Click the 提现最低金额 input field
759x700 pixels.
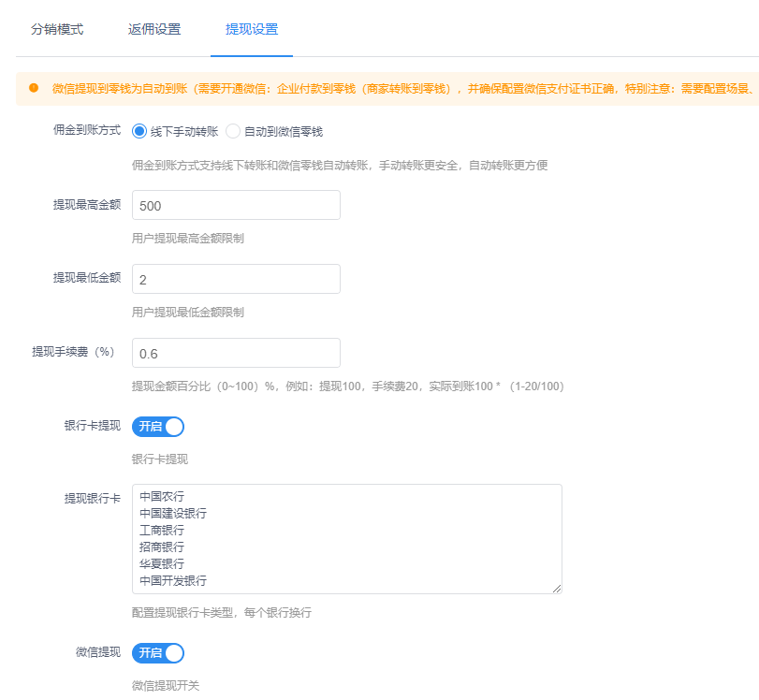(236, 279)
